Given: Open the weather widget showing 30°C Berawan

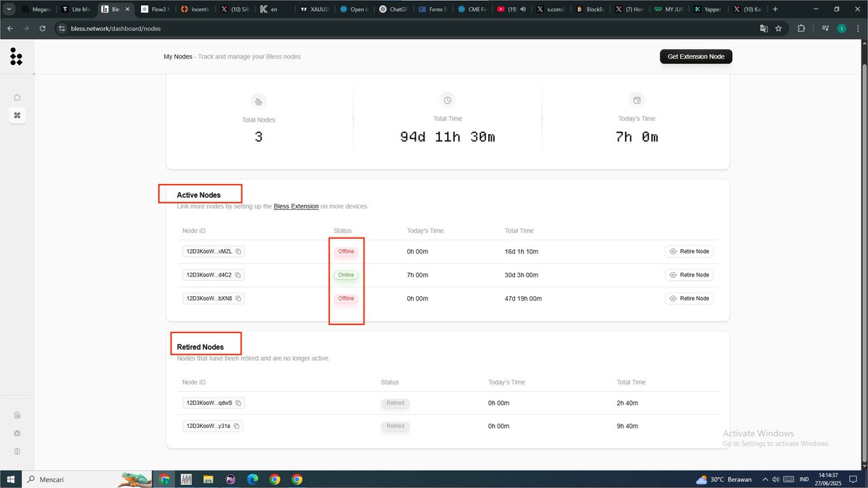Looking at the screenshot, I should [x=723, y=479].
